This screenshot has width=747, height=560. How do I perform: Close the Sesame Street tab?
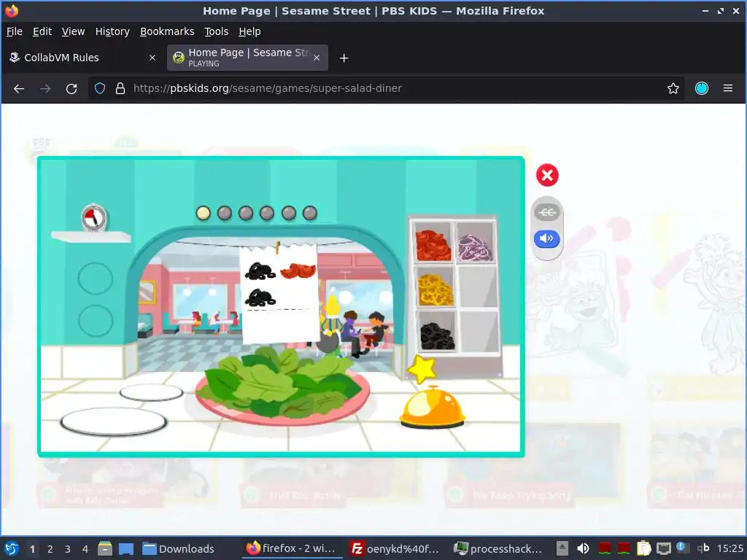click(x=317, y=58)
